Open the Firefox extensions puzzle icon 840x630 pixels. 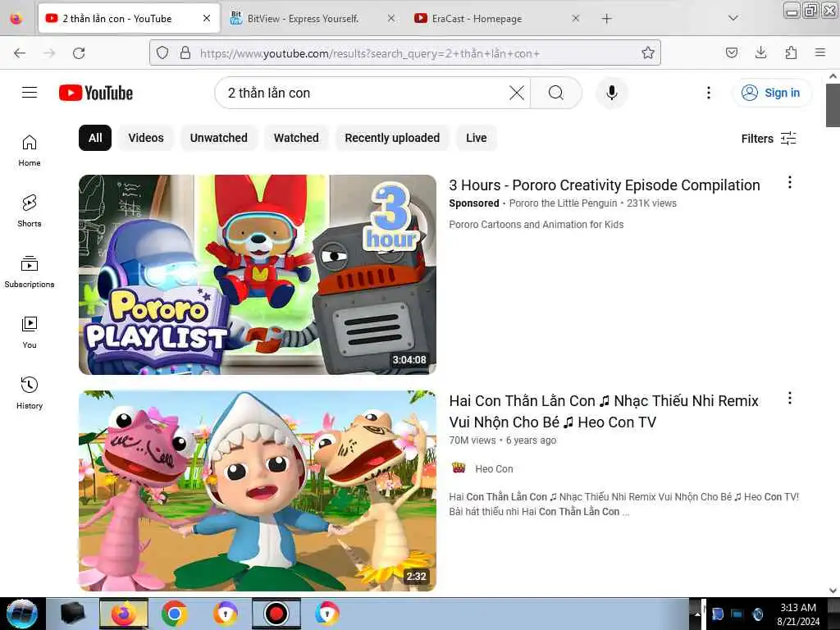[791, 52]
